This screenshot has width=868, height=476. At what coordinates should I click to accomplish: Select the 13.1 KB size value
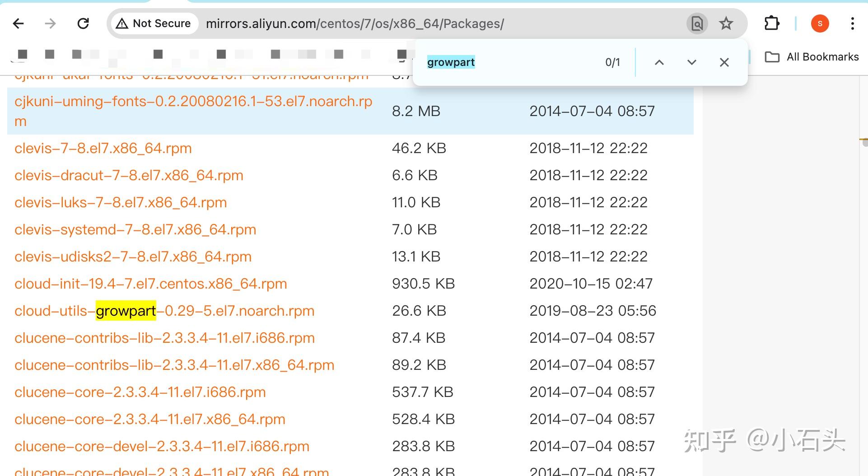click(416, 257)
